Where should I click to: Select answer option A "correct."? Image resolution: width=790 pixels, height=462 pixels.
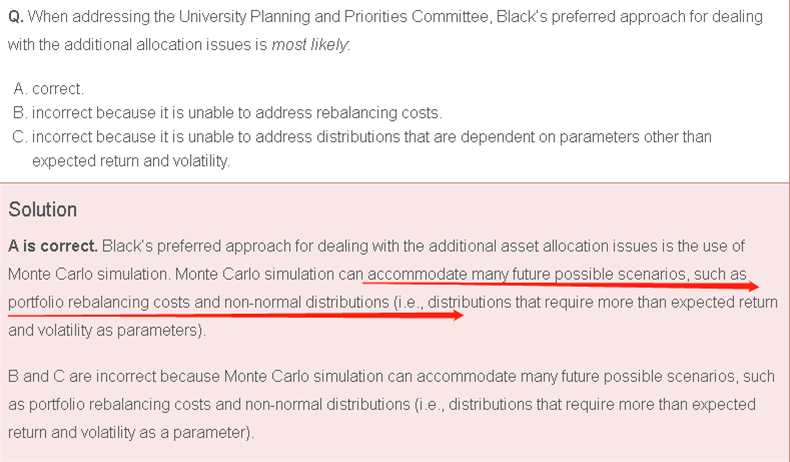pos(58,88)
